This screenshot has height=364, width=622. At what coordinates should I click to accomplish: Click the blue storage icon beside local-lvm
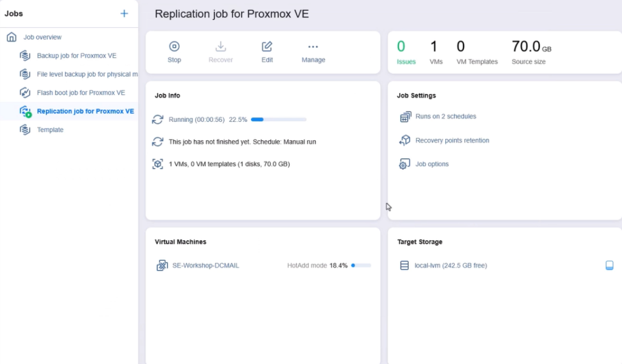pyautogui.click(x=609, y=265)
